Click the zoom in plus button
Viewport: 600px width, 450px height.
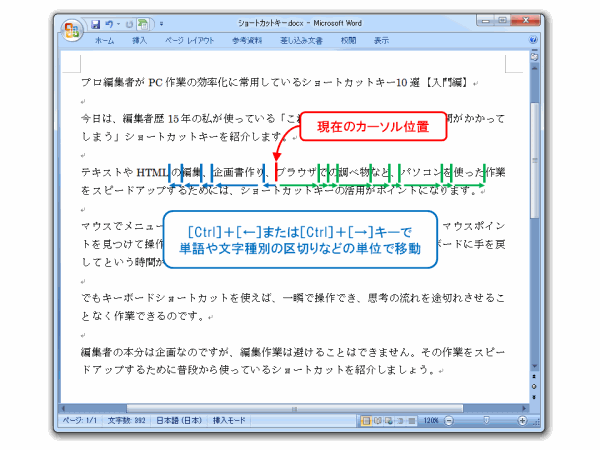pyautogui.click(x=522, y=421)
